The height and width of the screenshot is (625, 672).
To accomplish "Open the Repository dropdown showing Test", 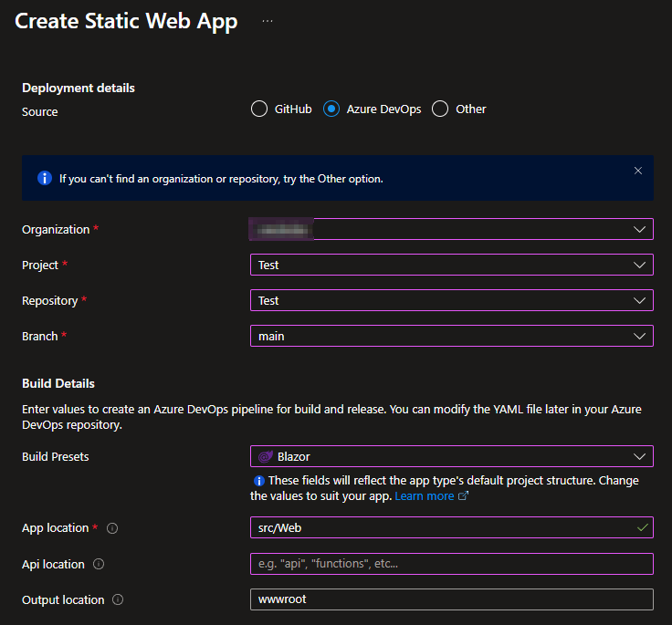I will [452, 300].
